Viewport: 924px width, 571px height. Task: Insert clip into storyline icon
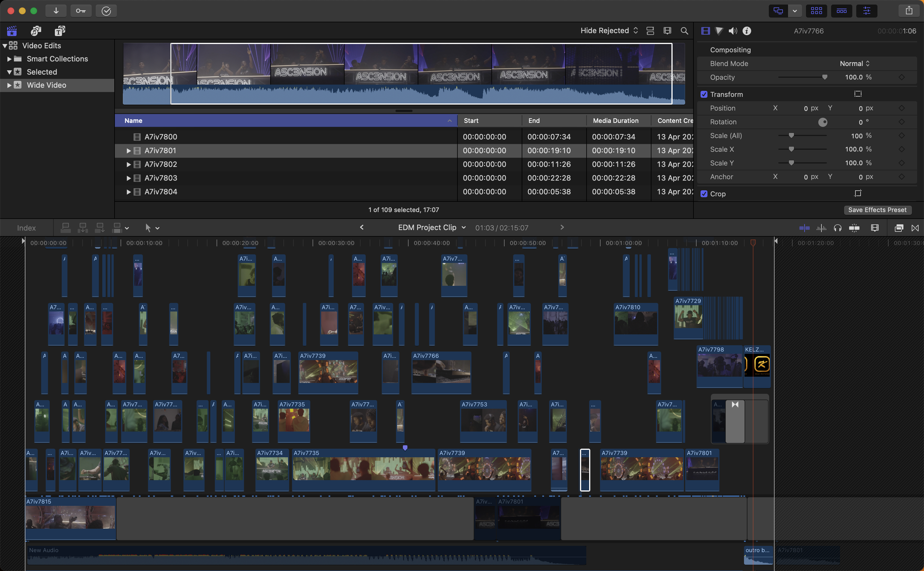[x=83, y=228]
